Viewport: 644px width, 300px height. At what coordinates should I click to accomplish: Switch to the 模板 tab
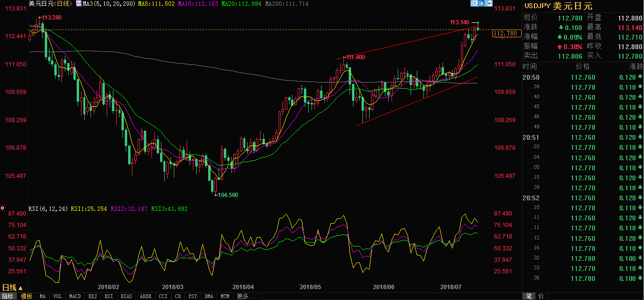pos(27,296)
